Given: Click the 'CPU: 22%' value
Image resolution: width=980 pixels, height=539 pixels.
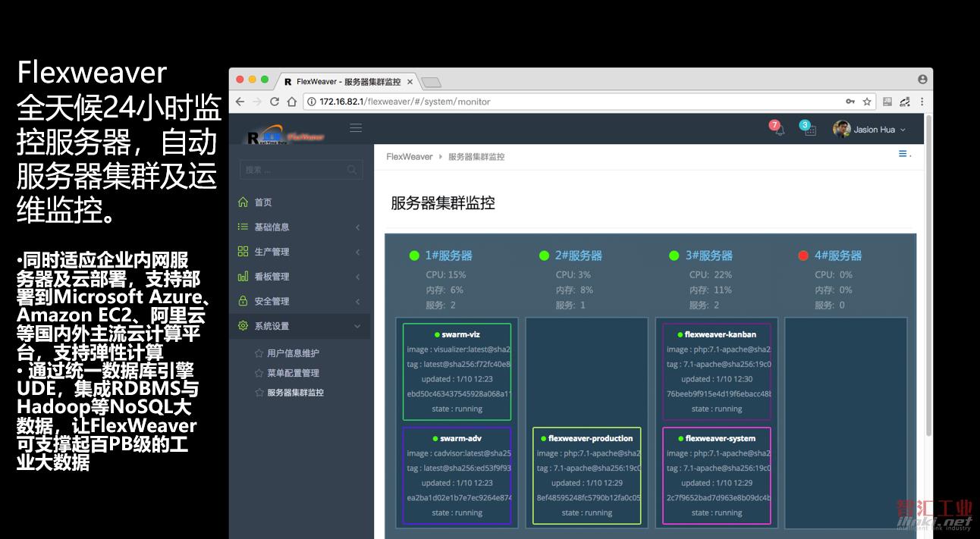Looking at the screenshot, I should click(x=711, y=274).
